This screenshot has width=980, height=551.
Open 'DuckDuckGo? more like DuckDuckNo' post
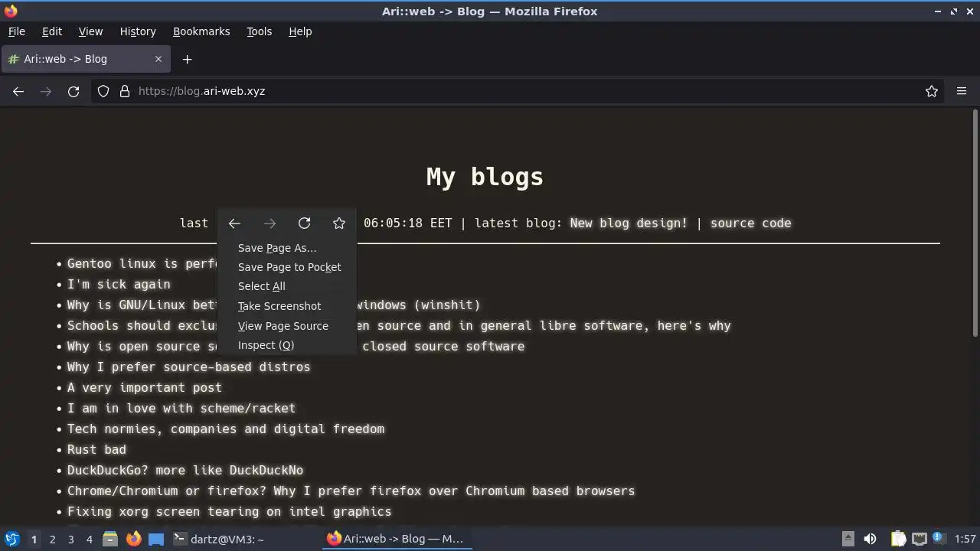click(185, 470)
